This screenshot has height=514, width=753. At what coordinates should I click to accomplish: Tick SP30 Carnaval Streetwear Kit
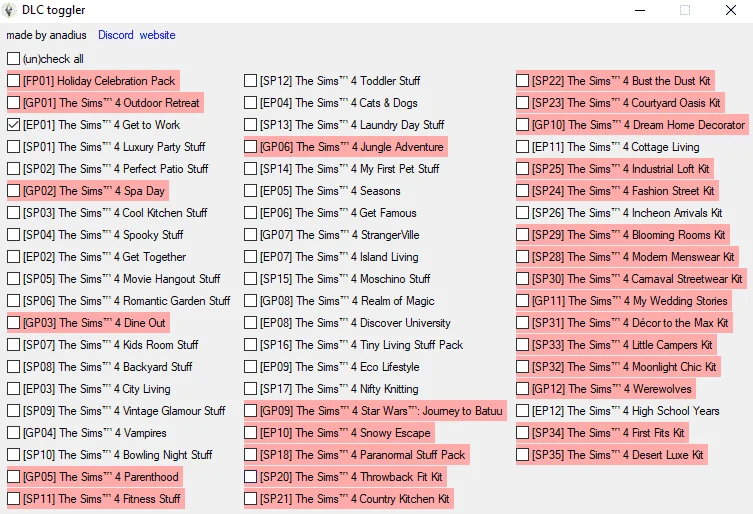pos(522,279)
